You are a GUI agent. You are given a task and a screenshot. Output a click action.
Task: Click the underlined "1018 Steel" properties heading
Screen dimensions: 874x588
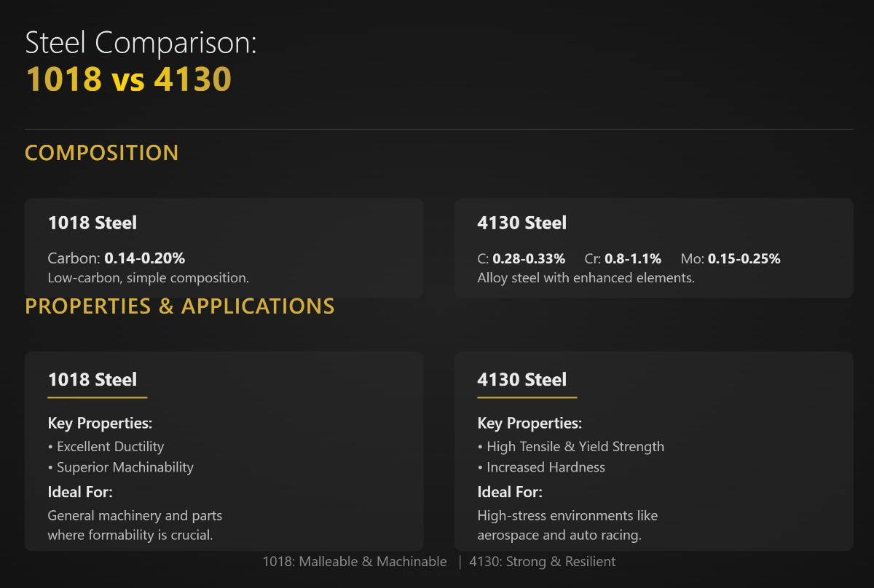[x=92, y=380]
